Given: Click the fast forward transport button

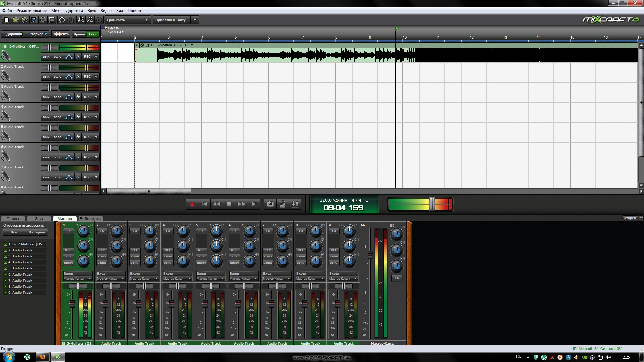Looking at the screenshot, I should coord(241,204).
